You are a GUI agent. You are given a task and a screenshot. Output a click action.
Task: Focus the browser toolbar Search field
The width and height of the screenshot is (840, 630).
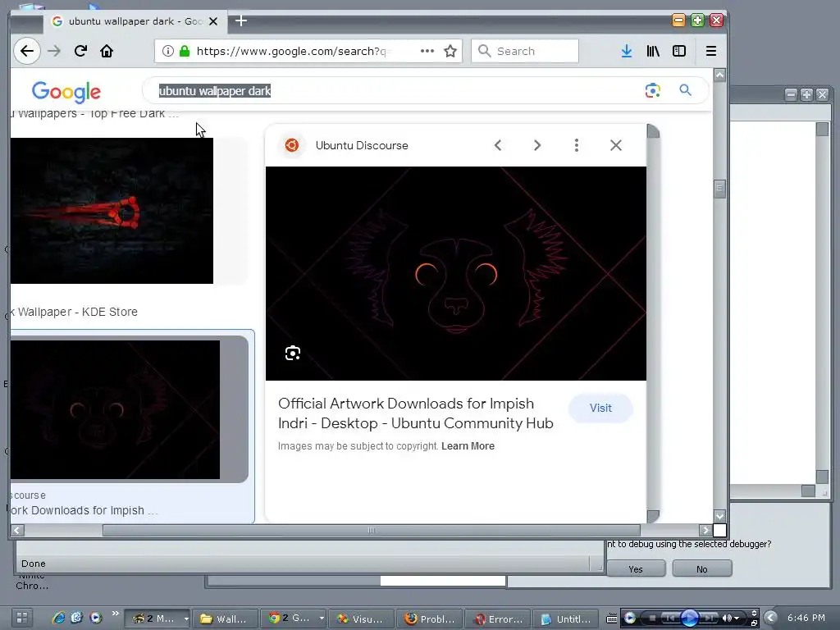pos(524,51)
